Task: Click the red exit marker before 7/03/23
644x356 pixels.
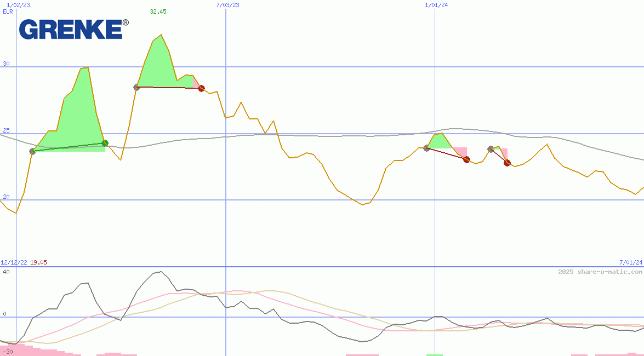Action: point(201,88)
